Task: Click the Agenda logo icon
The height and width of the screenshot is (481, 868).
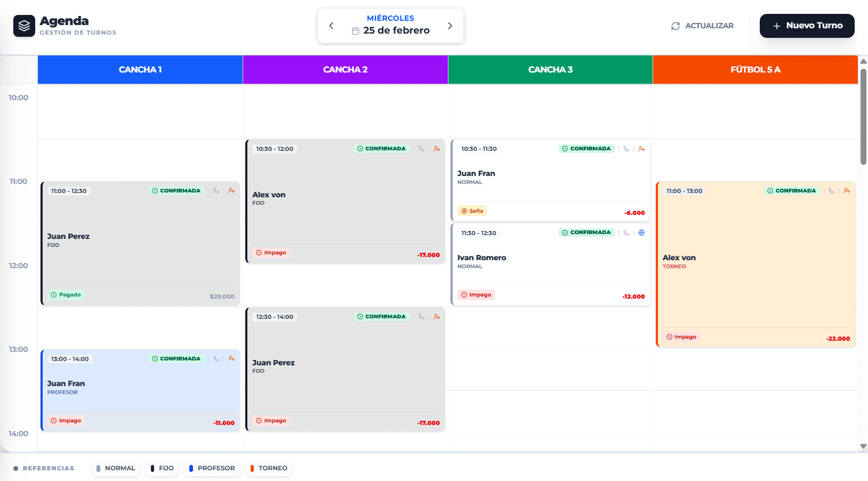Action: [x=24, y=26]
